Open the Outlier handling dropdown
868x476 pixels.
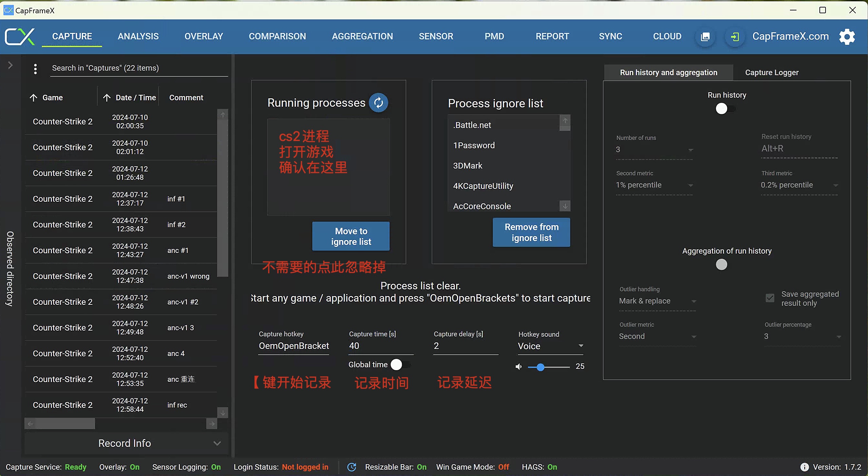point(657,301)
